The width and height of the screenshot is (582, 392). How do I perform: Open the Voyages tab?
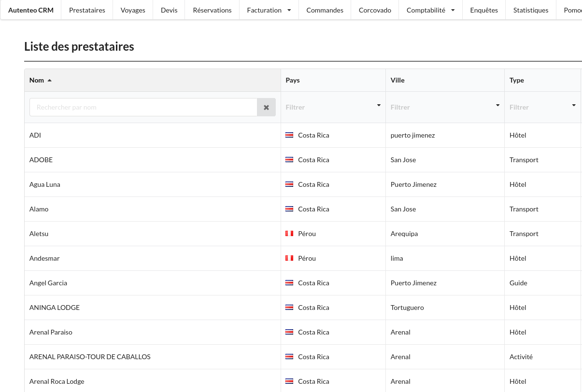(x=133, y=10)
